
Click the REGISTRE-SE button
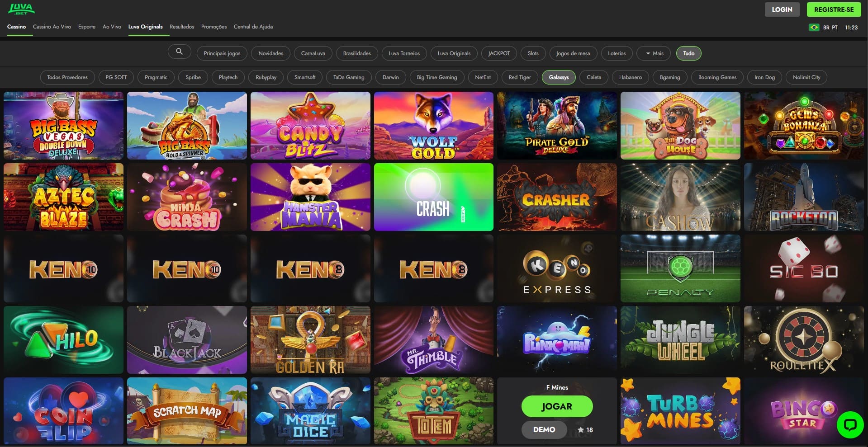834,9
